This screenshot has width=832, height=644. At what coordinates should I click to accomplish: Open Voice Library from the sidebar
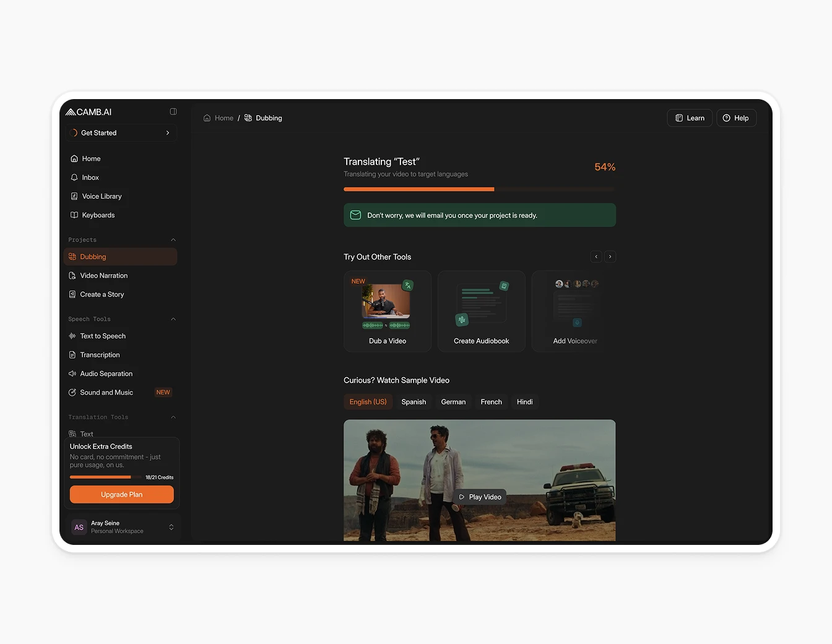point(102,196)
